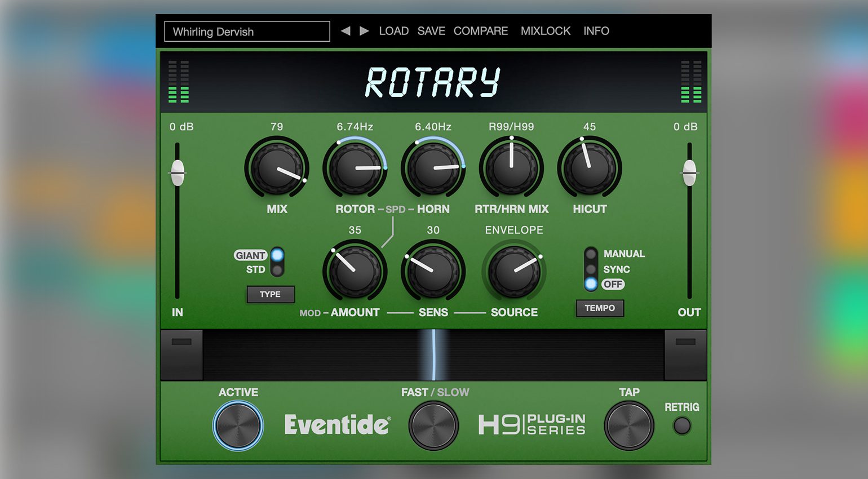Click the ENVELOPE source value
The height and width of the screenshot is (479, 868).
click(x=514, y=230)
